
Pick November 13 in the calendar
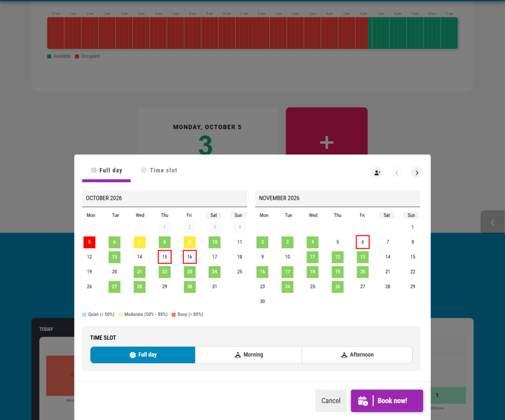pyautogui.click(x=362, y=257)
